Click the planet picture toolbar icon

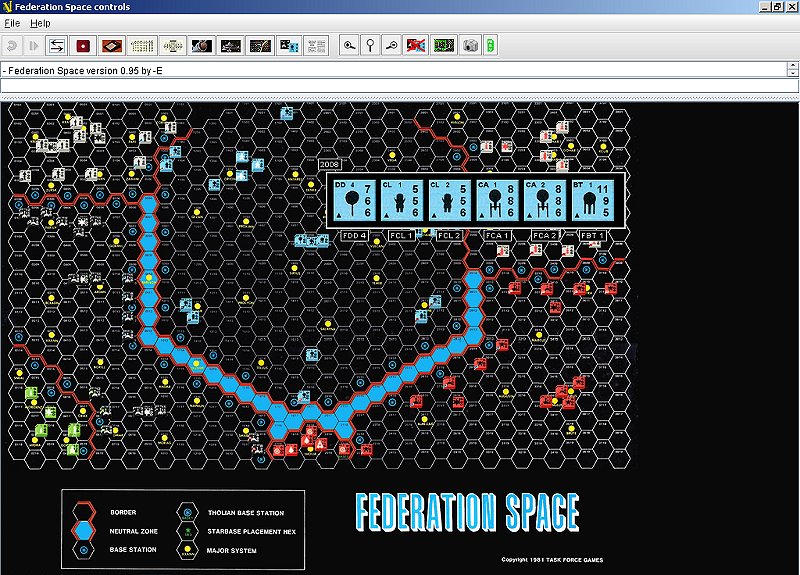pyautogui.click(x=201, y=46)
